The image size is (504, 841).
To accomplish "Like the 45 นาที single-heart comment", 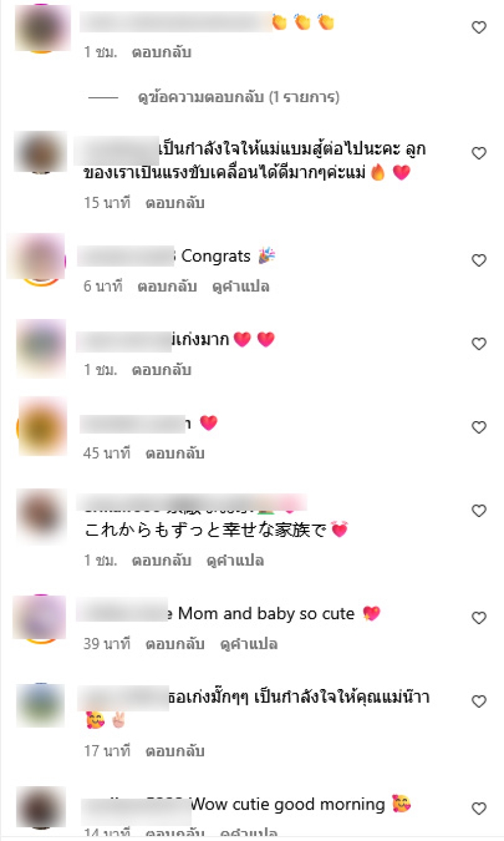I will coord(479,427).
